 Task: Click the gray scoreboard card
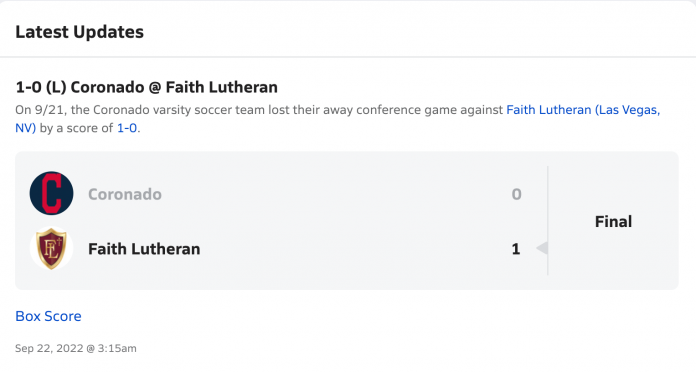(x=347, y=221)
